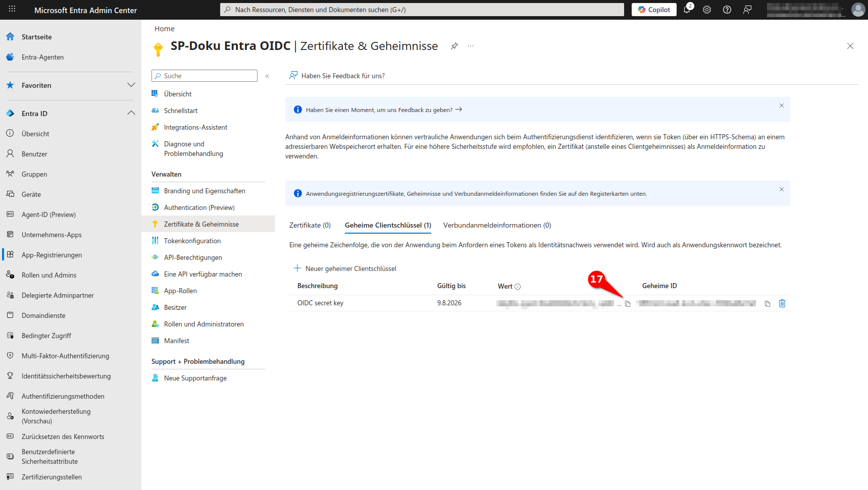Collapse the resource menu sidebar
This screenshot has height=490, width=868.
point(267,76)
